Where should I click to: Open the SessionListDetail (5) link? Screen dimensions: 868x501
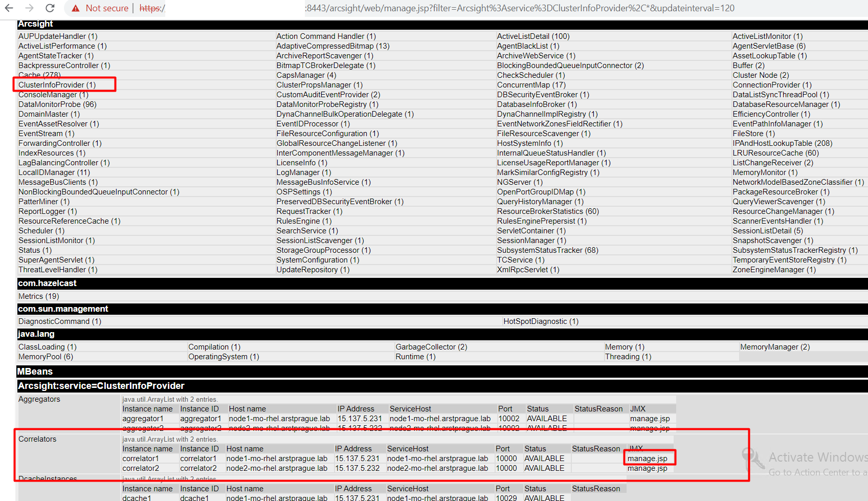pyautogui.click(x=768, y=231)
